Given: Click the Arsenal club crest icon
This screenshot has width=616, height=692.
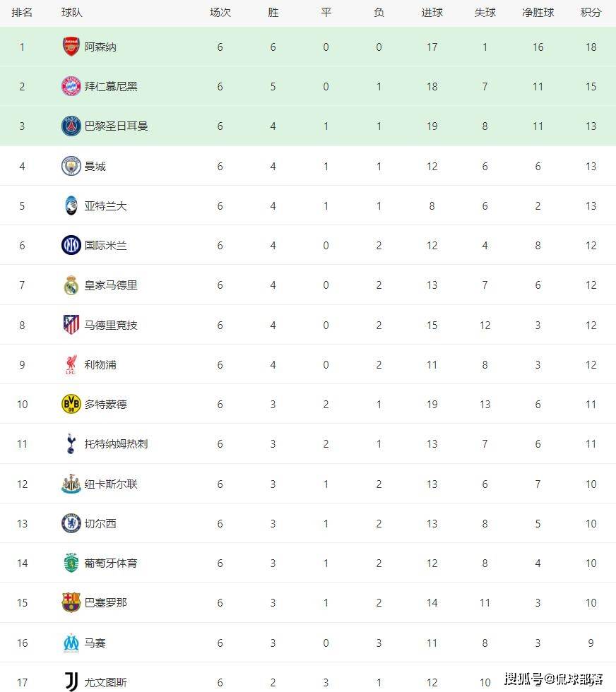Looking at the screenshot, I should click(x=71, y=47).
